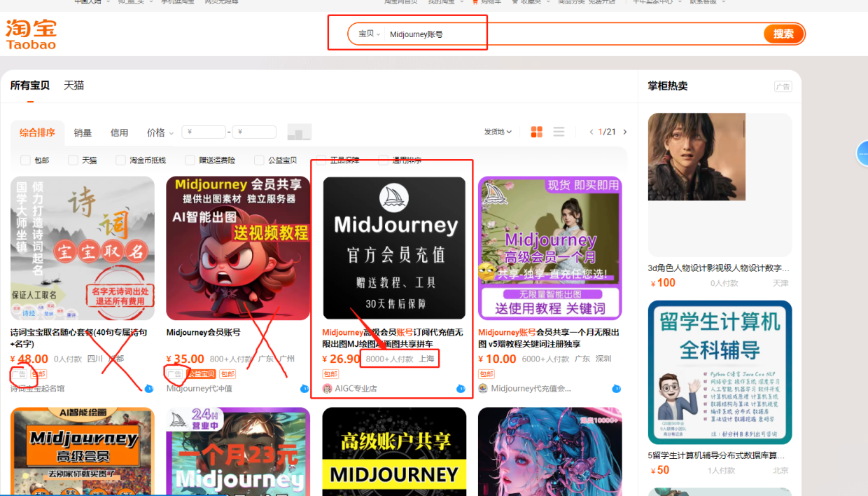Switch to the 天猫 tab beside 所有宝贝
868x496 pixels.
pos(73,85)
